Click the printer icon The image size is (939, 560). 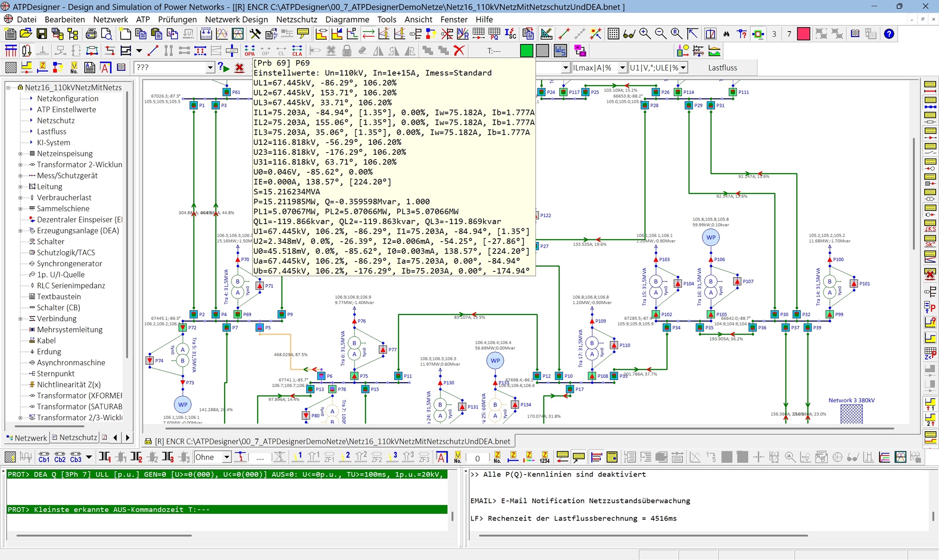(x=91, y=34)
